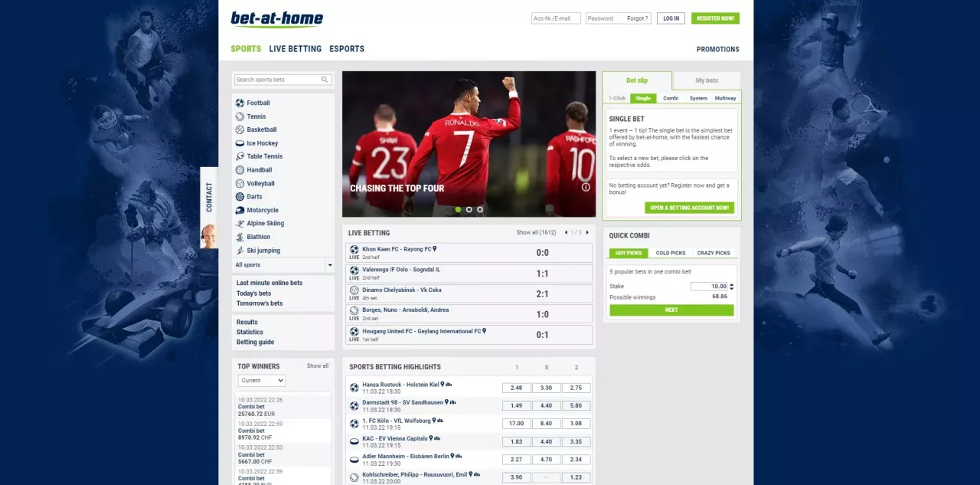The width and height of the screenshot is (980, 485).
Task: Click the stake amount stepper arrows
Action: click(731, 287)
